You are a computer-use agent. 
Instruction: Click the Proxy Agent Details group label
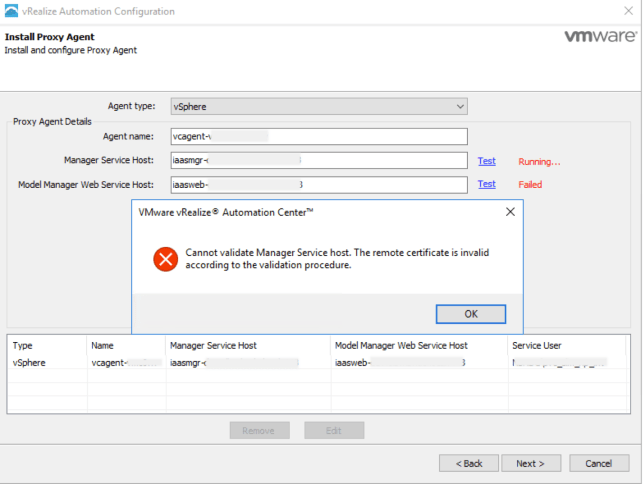click(52, 122)
